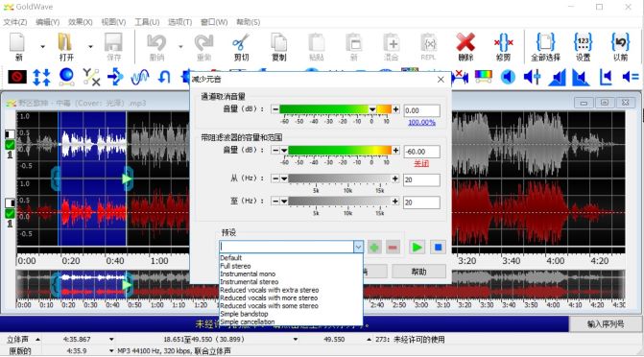Image resolution: width=644 pixels, height=357 pixels.
Task: Select 'Instrumental stereo' from preset list
Action: (x=249, y=282)
